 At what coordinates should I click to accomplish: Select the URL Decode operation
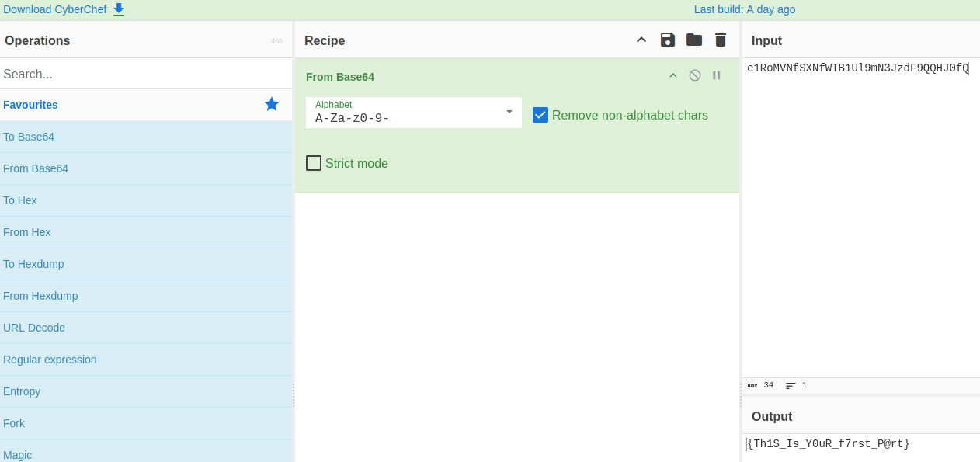[x=146, y=328]
